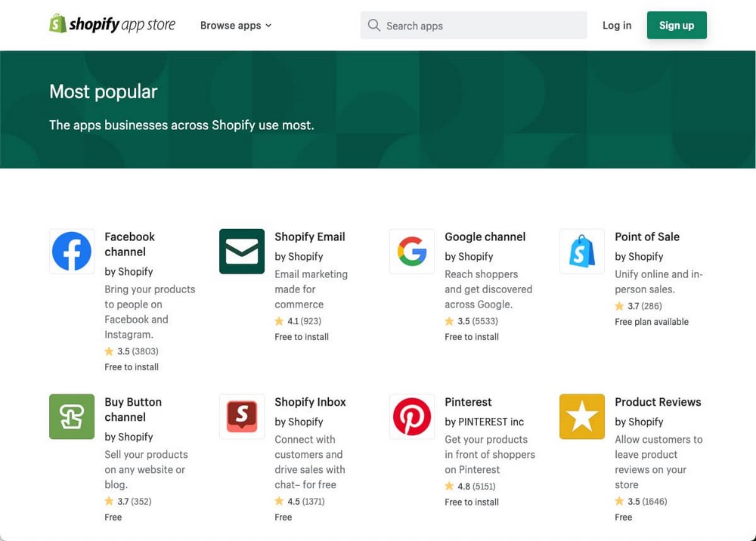This screenshot has height=541, width=756.
Task: Open the Buy Button channel title link
Action: (x=133, y=410)
